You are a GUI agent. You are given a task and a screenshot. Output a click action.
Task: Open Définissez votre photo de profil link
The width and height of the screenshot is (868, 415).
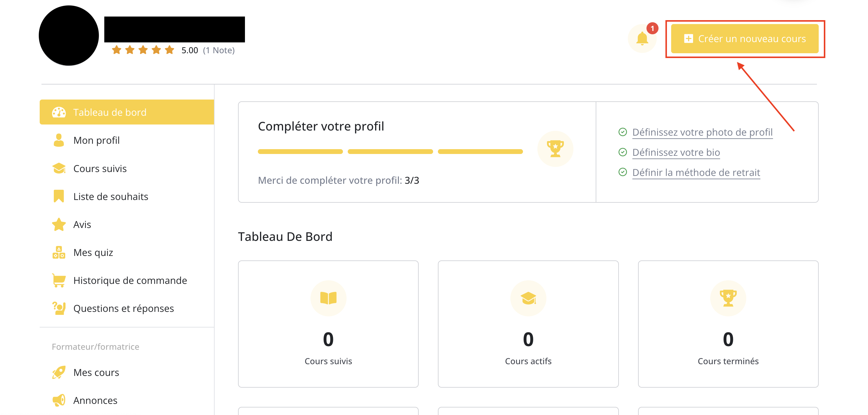pyautogui.click(x=702, y=132)
